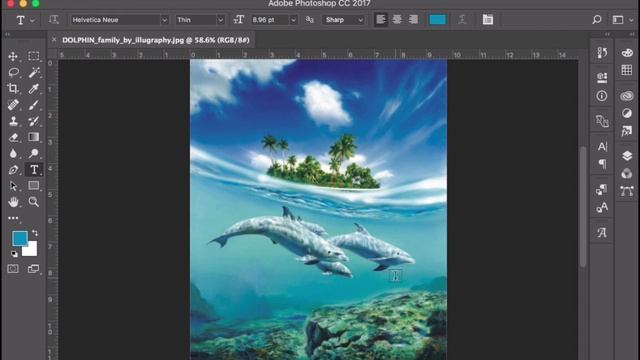Open the Paths panel icon
The image size is (640, 360).
[627, 191]
